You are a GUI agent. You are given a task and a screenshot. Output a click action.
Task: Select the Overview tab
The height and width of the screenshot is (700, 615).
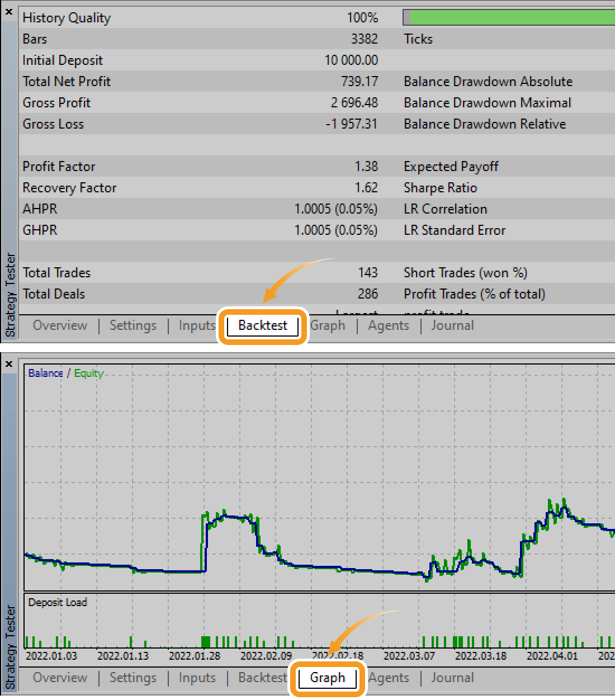[x=60, y=325]
